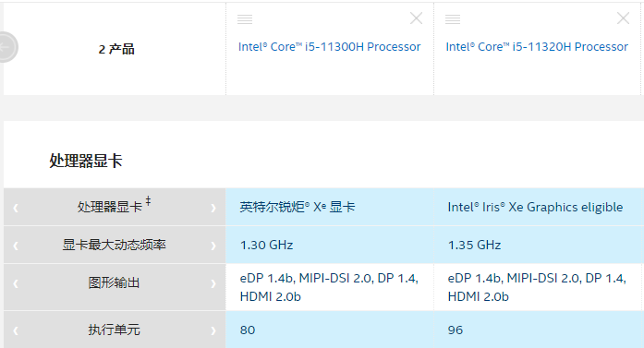
Task: Select the 执行单元 row label
Action: click(x=115, y=330)
